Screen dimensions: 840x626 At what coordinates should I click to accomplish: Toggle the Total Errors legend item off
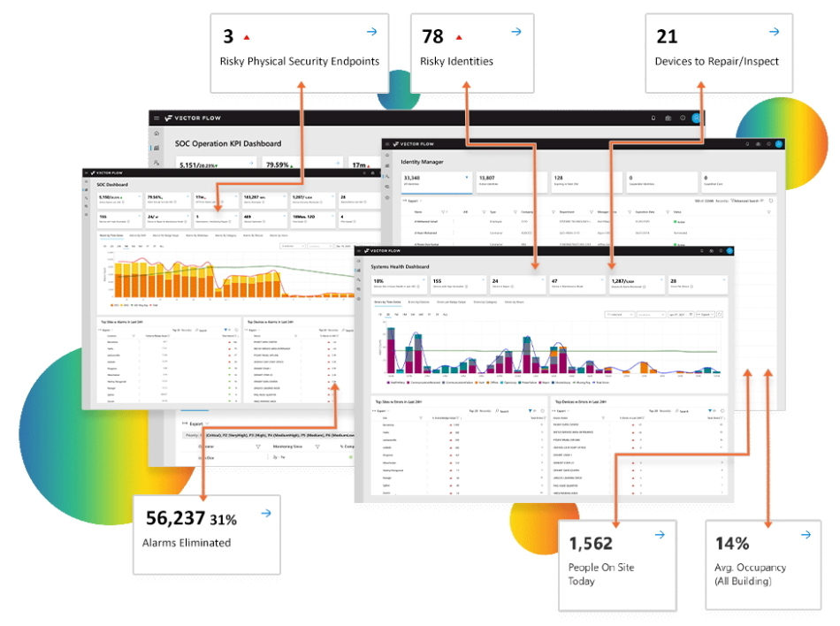pyautogui.click(x=599, y=383)
